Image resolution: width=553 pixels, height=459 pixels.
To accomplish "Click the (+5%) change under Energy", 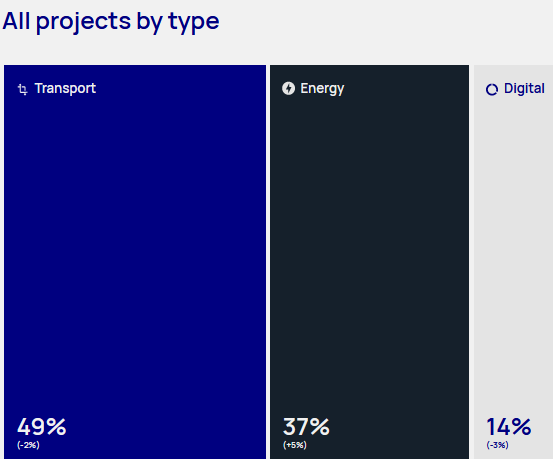I will point(295,445).
